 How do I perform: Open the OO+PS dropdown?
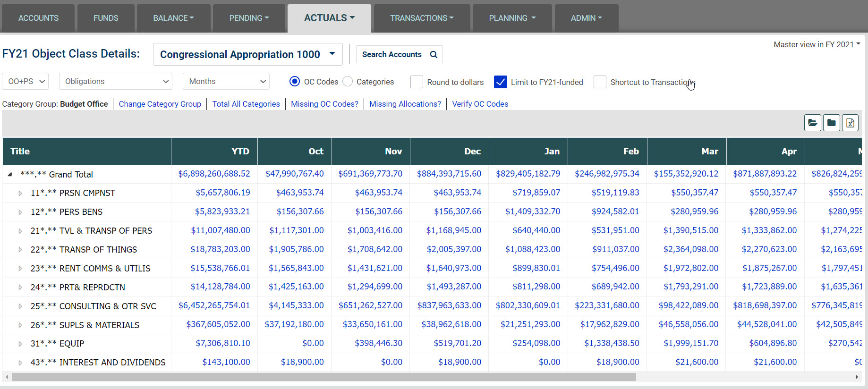[x=26, y=81]
